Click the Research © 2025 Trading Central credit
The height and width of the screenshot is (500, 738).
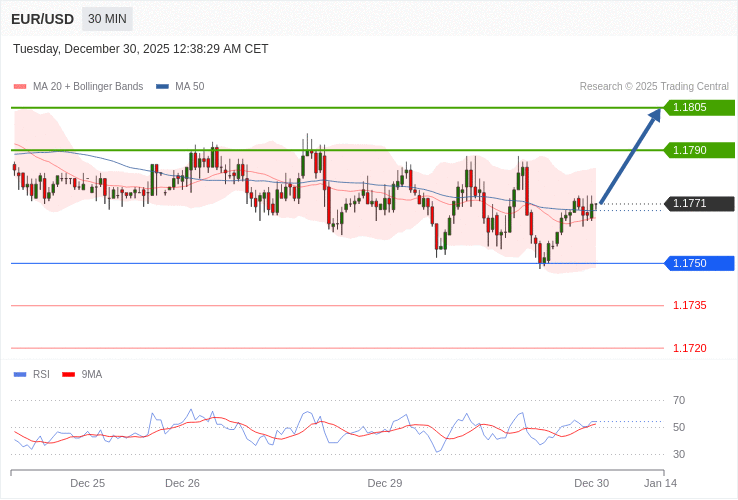click(654, 87)
